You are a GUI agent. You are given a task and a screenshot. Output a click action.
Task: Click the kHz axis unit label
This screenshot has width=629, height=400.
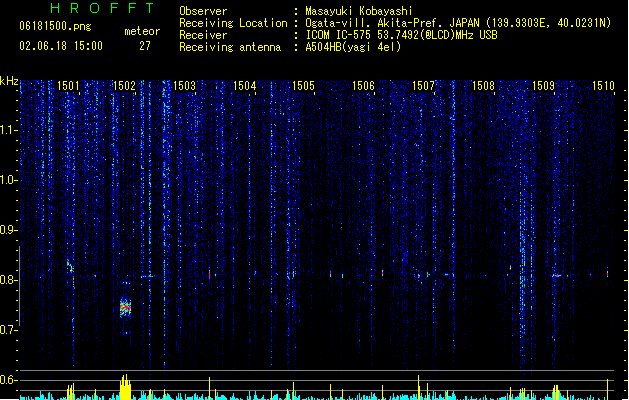(9, 81)
